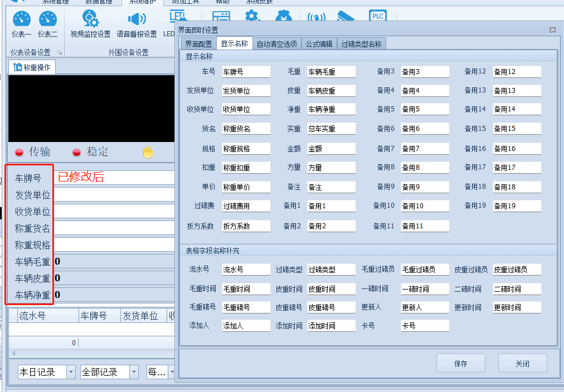Open the 本日记录 dropdown
This screenshot has height=392, width=564.
click(x=71, y=372)
